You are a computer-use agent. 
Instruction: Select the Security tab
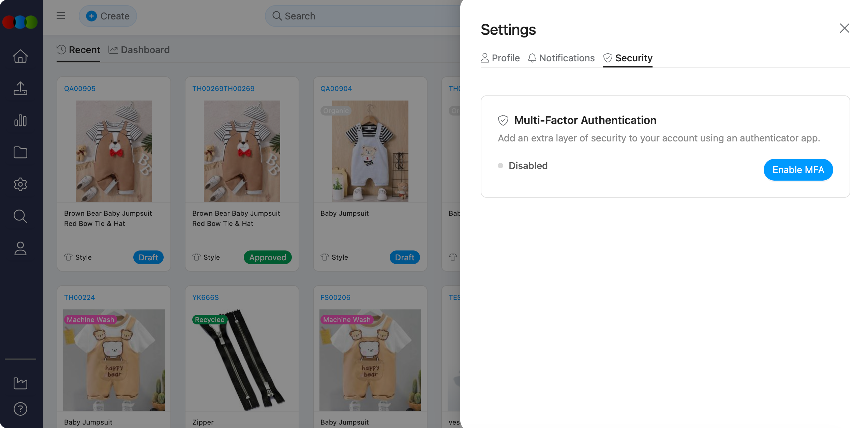tap(628, 58)
